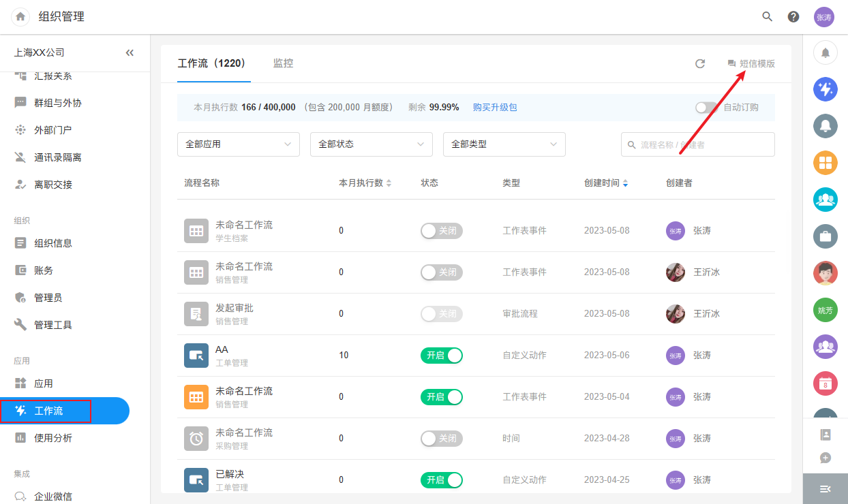Refresh the workflow list

[x=699, y=63]
